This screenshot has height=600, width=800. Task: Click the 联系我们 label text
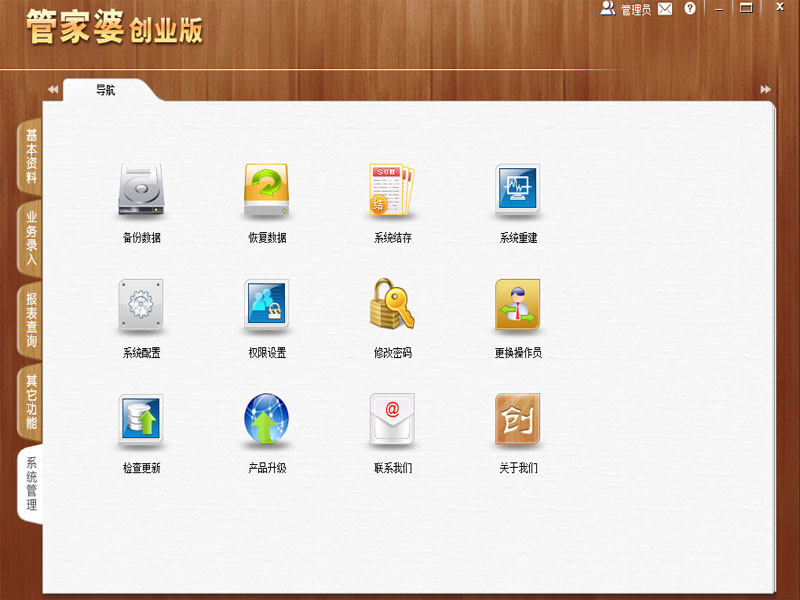pyautogui.click(x=392, y=467)
